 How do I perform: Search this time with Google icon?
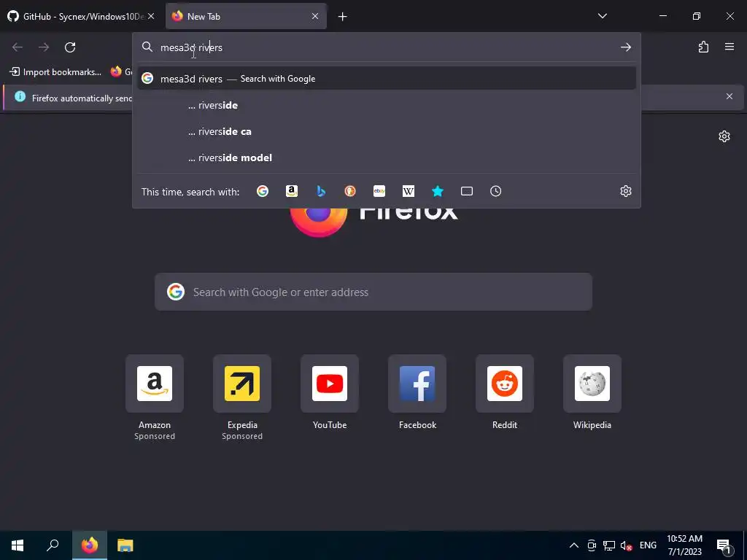263,191
